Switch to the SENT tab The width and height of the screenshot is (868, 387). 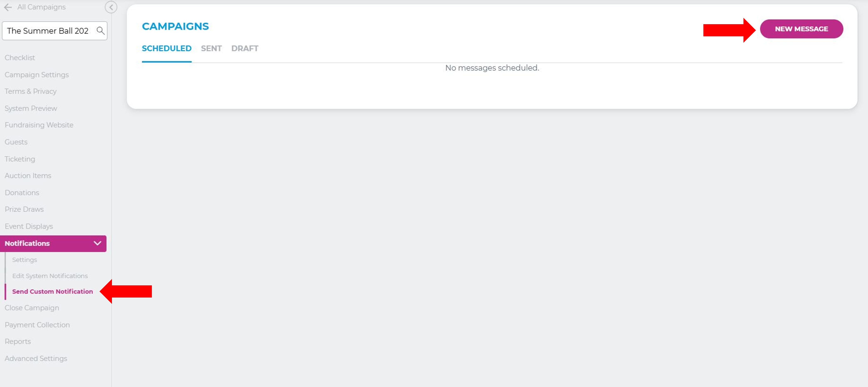click(x=211, y=48)
